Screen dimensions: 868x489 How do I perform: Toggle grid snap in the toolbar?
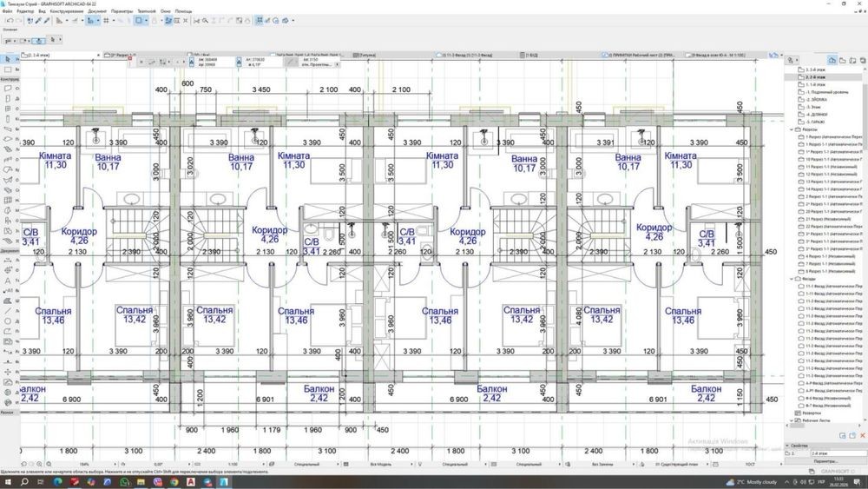(x=106, y=20)
